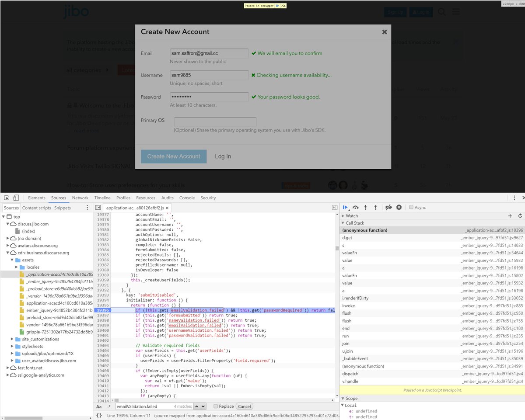Deactivate breakpoints icon in the debugger toolbar
Screen dimensions: 525x420
pos(388,208)
